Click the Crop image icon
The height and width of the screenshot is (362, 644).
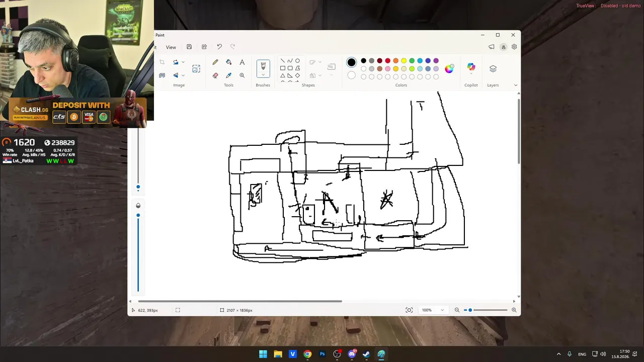(162, 62)
